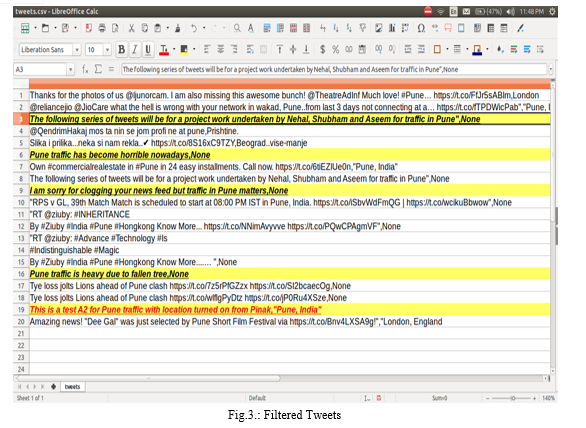Image resolution: width=586 pixels, height=428 pixels.
Task: Click the Print icon
Action: 102,28
